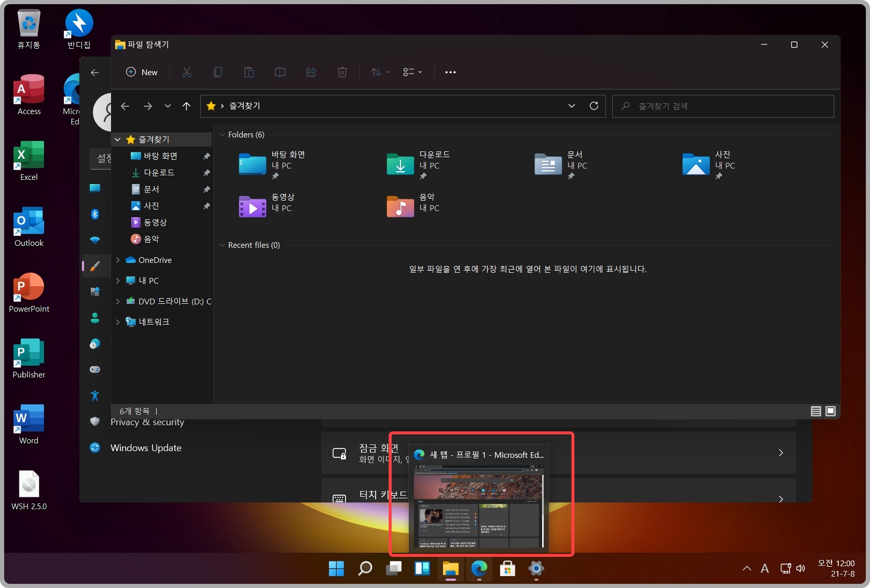The image size is (870, 588).
Task: Open the 잠금 화면 settings row chevron
Action: (781, 453)
